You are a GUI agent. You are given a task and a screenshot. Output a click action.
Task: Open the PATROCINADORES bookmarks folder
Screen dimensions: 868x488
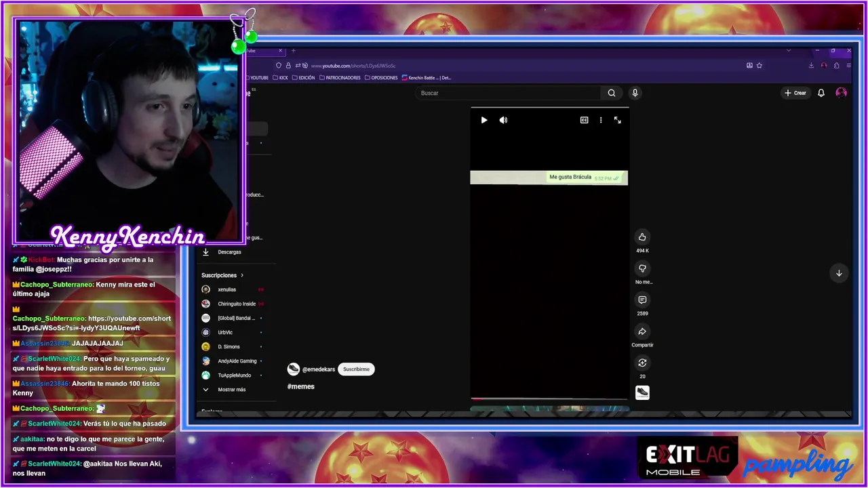pyautogui.click(x=340, y=78)
